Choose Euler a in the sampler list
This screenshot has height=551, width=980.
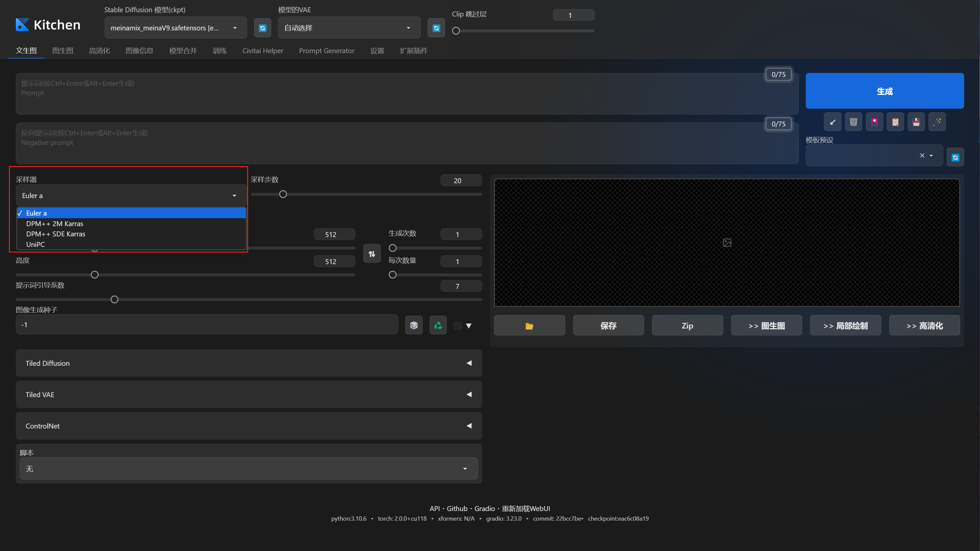(x=131, y=213)
